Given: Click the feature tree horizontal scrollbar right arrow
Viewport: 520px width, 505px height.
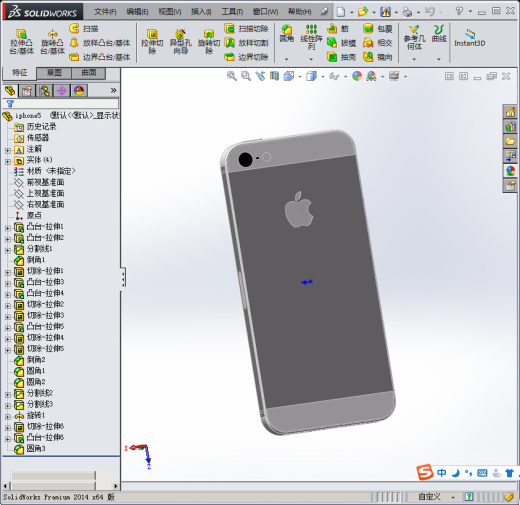Looking at the screenshot, I should tap(115, 486).
